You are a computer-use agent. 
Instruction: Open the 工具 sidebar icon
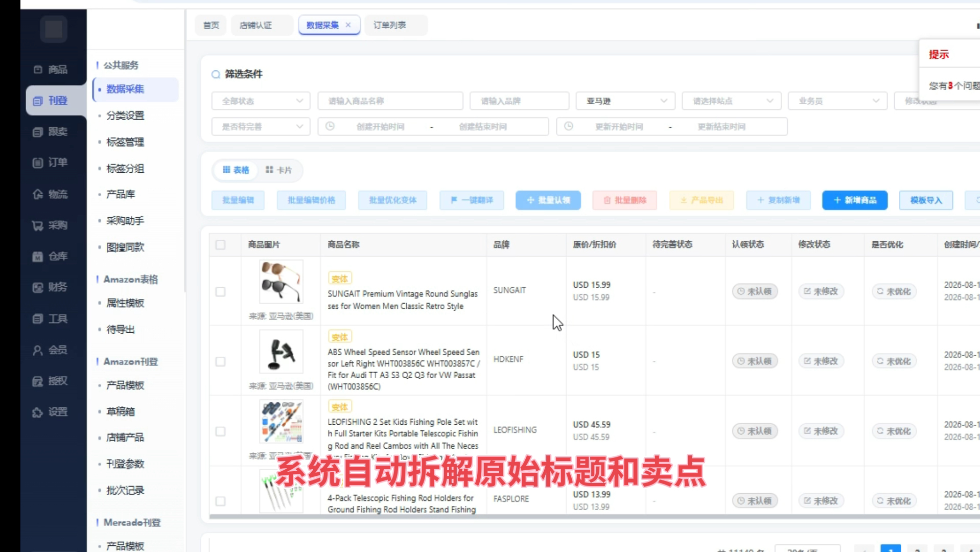tap(38, 319)
